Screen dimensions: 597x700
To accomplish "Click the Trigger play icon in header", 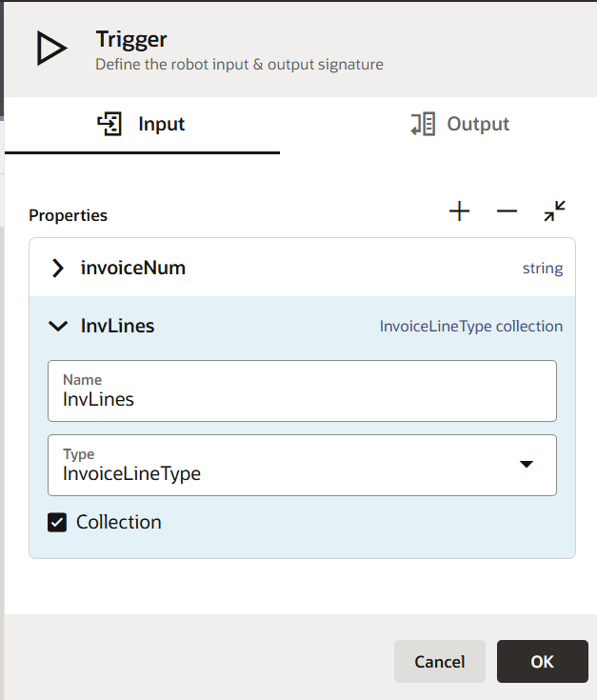I will (51, 49).
